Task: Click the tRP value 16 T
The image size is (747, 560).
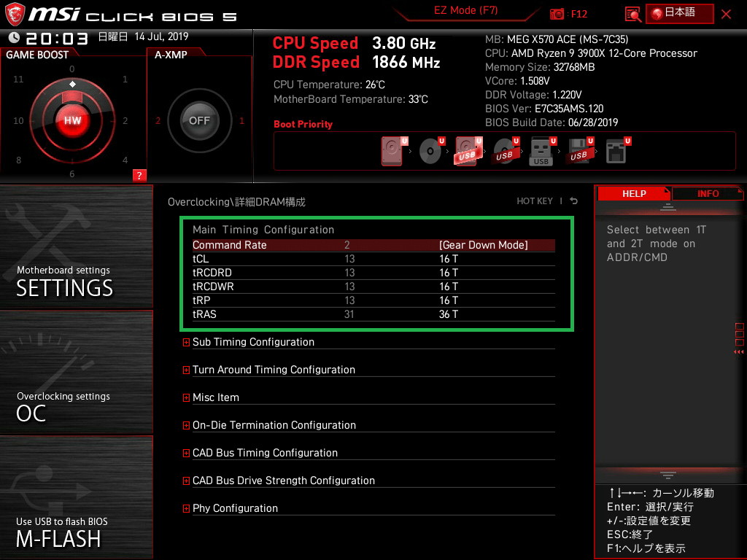Action: coord(449,300)
